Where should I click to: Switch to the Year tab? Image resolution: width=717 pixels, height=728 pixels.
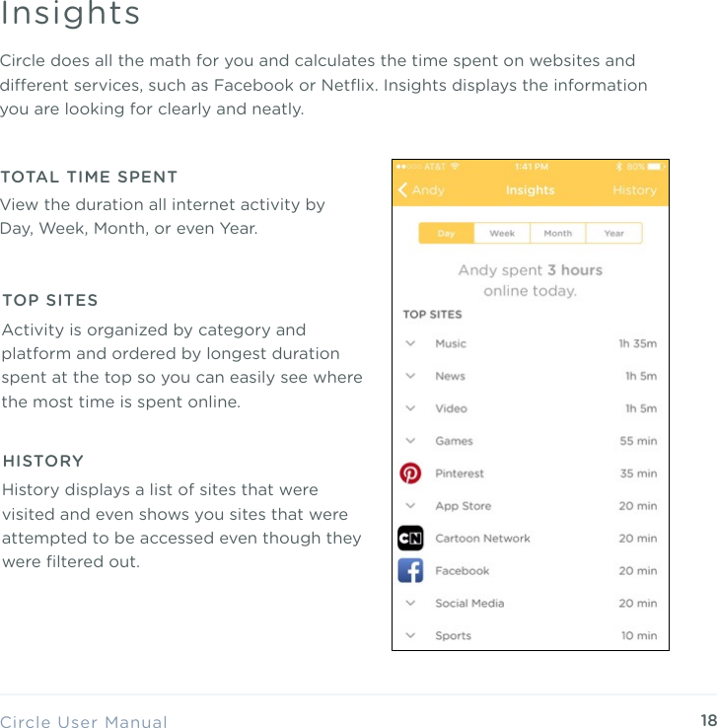(x=613, y=234)
